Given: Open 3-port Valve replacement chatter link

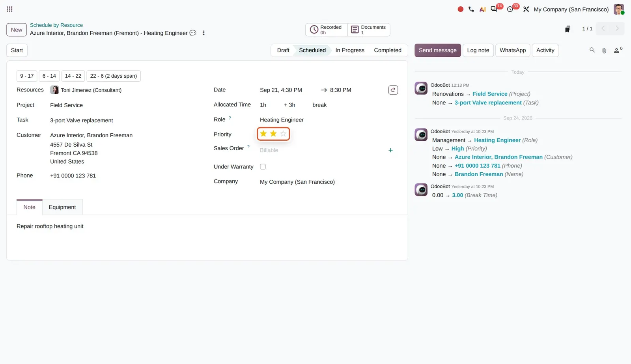Looking at the screenshot, I should tap(488, 103).
